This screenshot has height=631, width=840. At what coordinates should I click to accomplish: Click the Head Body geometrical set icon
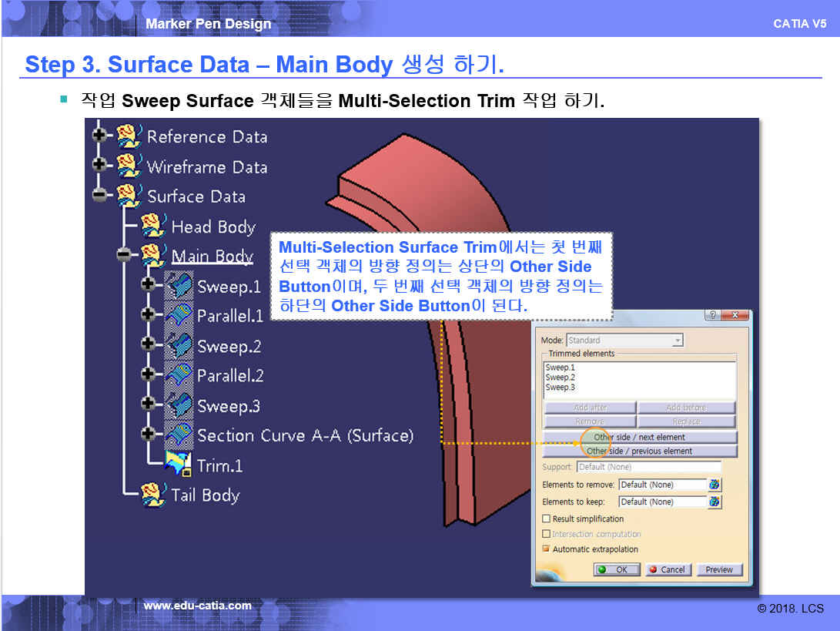(x=153, y=226)
